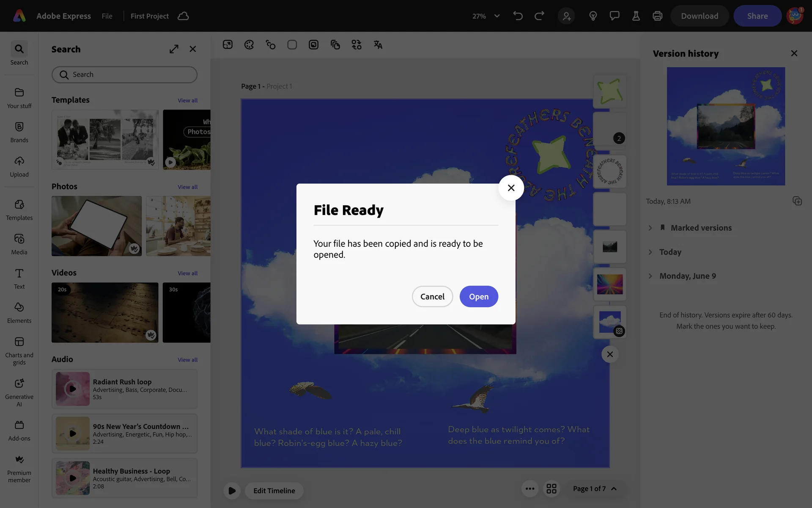
Task: Open the File menu
Action: coord(107,16)
